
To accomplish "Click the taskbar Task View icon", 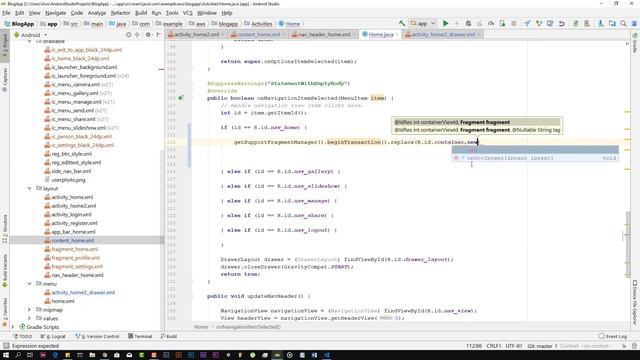I will point(30,355).
